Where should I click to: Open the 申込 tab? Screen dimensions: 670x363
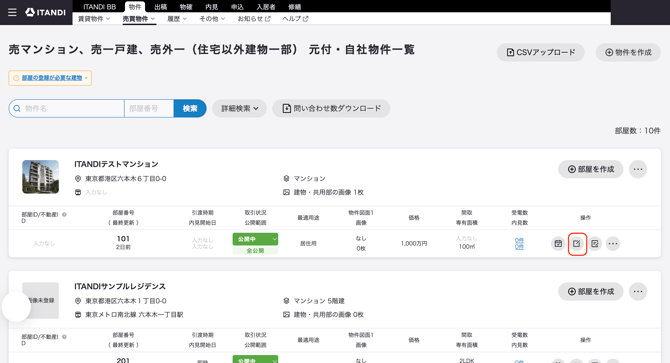[x=237, y=6]
